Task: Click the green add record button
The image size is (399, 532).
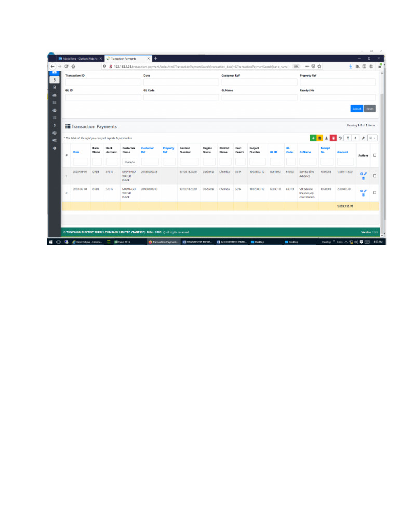Action: click(x=313, y=138)
